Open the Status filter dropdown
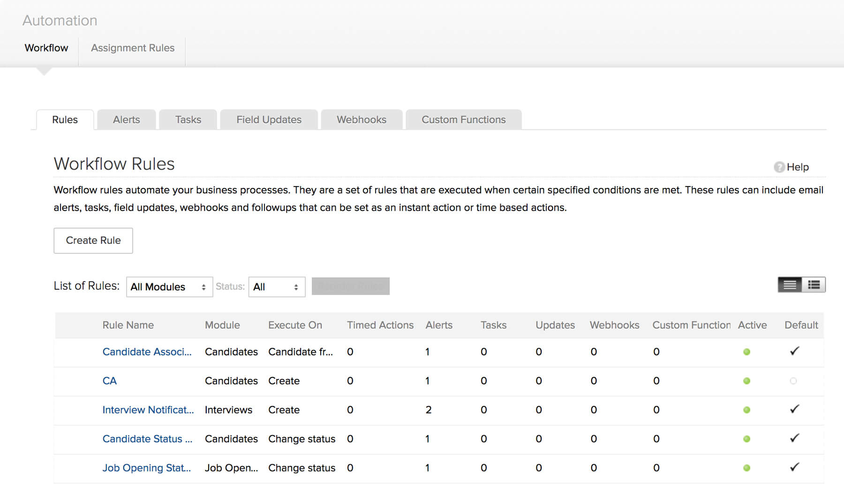 pos(276,286)
